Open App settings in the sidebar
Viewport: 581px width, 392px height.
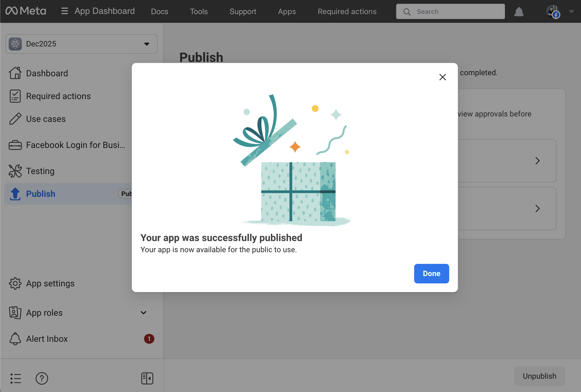(x=50, y=283)
